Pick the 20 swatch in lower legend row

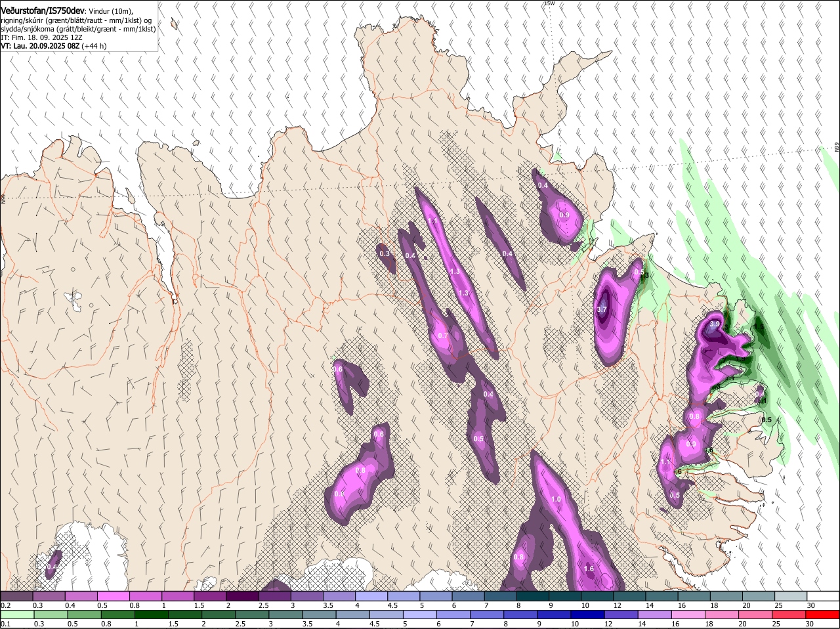click(x=755, y=615)
